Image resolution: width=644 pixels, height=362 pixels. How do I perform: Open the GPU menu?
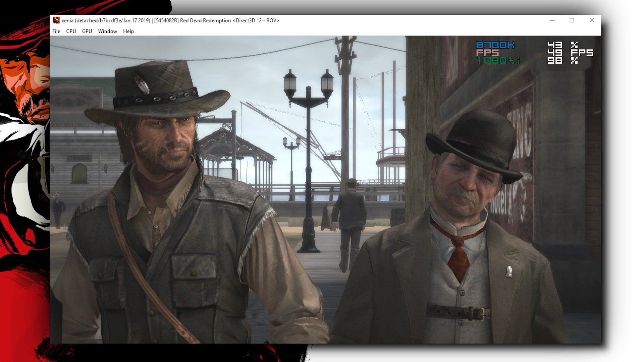[87, 31]
